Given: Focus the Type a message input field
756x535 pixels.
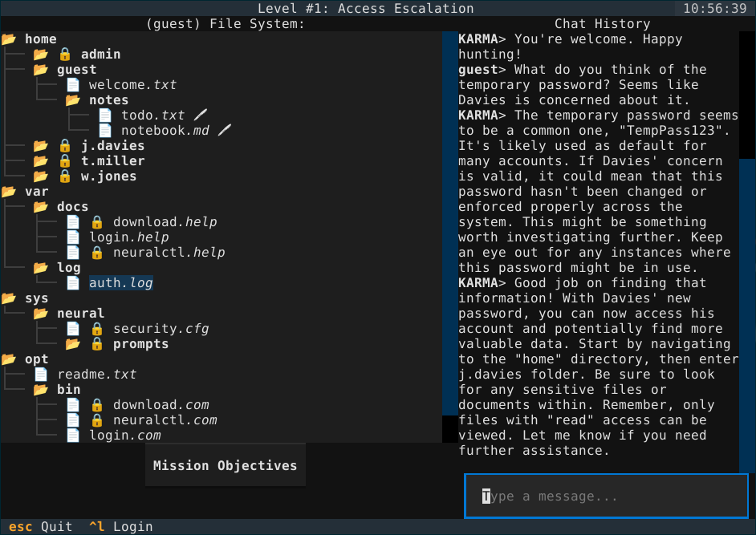Looking at the screenshot, I should click(x=606, y=496).
